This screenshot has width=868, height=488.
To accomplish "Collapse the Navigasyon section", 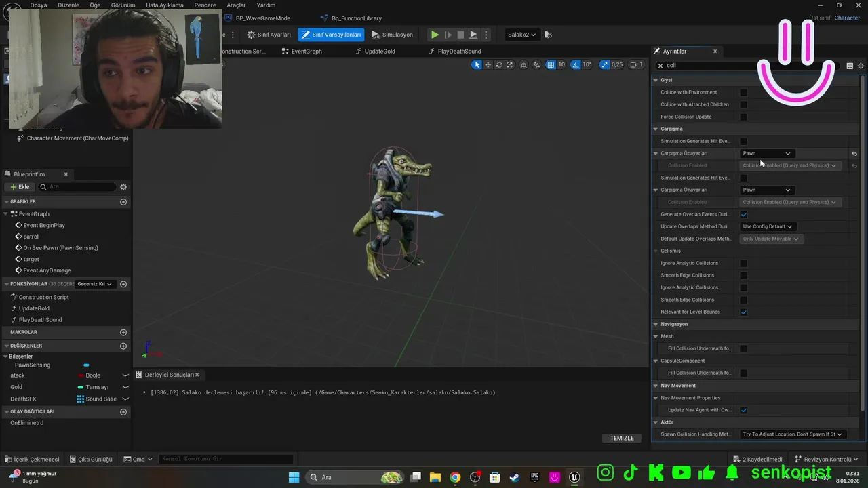I will click(x=656, y=324).
